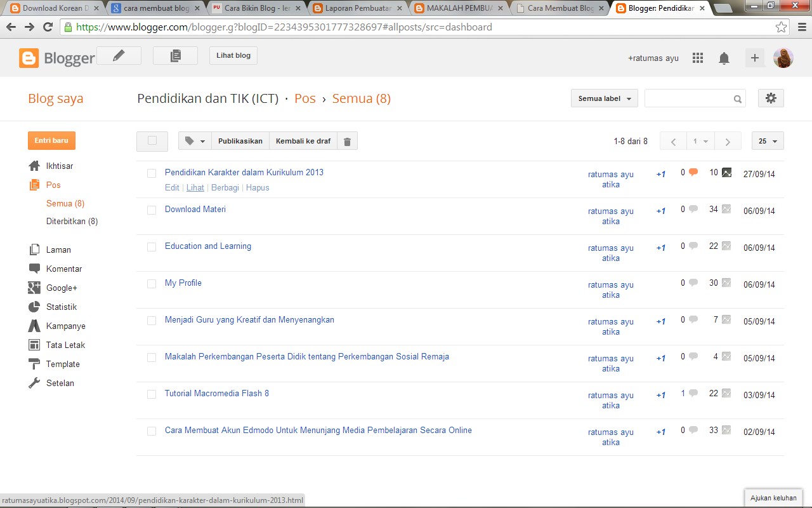Click the Kembali ke draf button
Viewport: 812px width, 508px height.
[303, 141]
